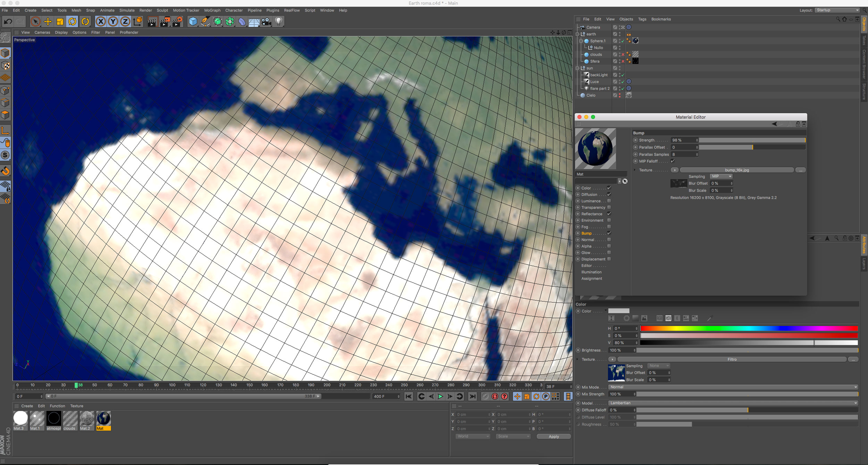Go to start of timeline

[409, 396]
